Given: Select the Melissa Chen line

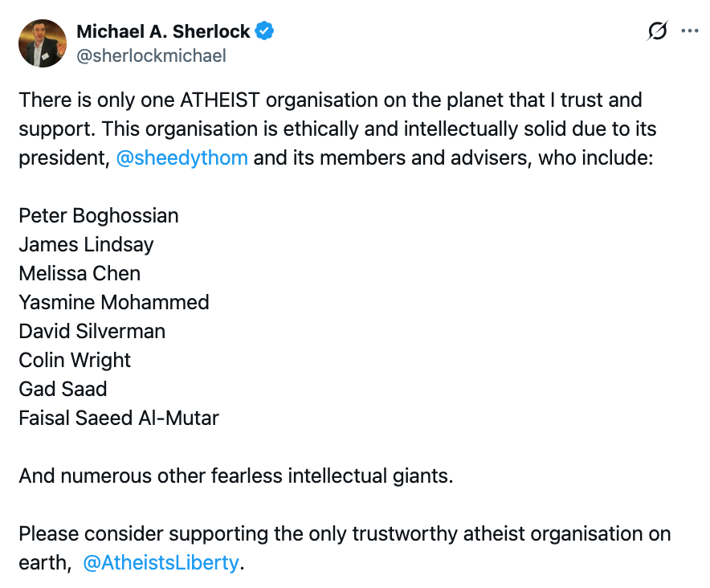Looking at the screenshot, I should (80, 273).
